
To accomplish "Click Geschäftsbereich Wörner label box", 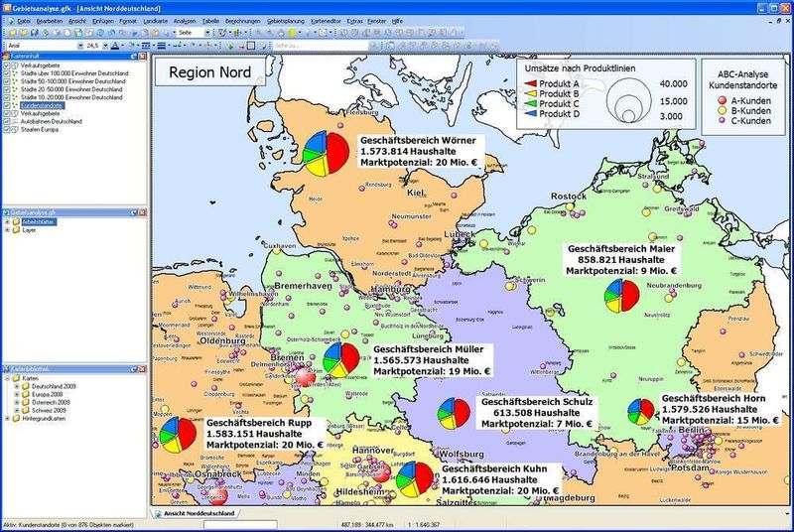I will click(x=421, y=151).
